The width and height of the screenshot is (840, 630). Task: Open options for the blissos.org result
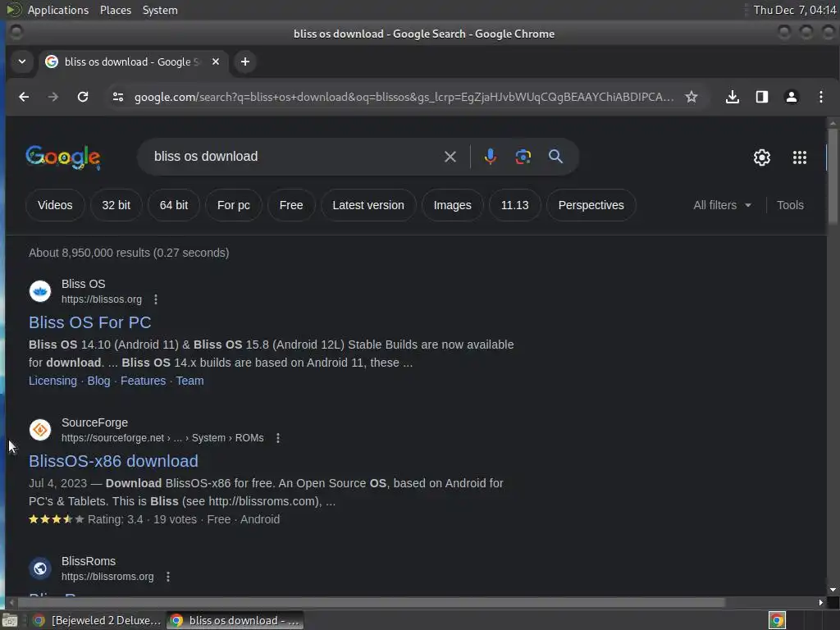click(156, 299)
